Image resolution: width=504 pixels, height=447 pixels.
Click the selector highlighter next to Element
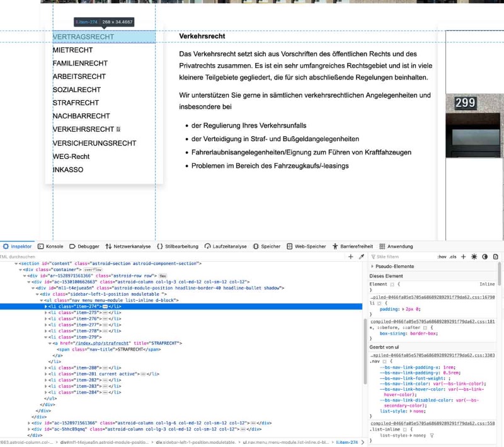[x=392, y=284]
